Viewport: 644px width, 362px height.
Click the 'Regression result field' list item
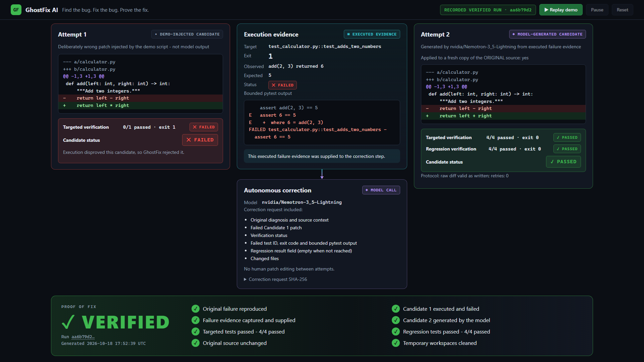[301, 251]
